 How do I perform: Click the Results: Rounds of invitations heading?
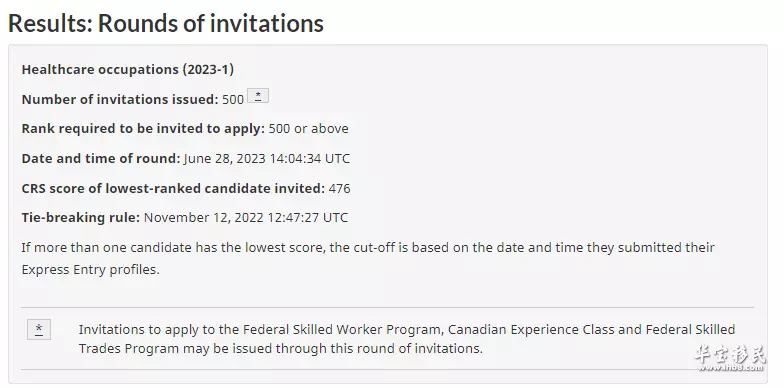(x=166, y=24)
